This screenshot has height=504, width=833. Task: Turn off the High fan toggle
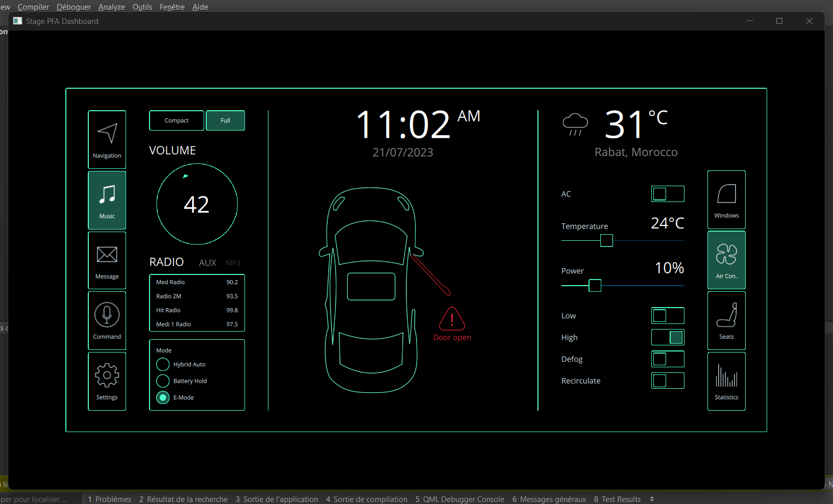click(x=668, y=337)
